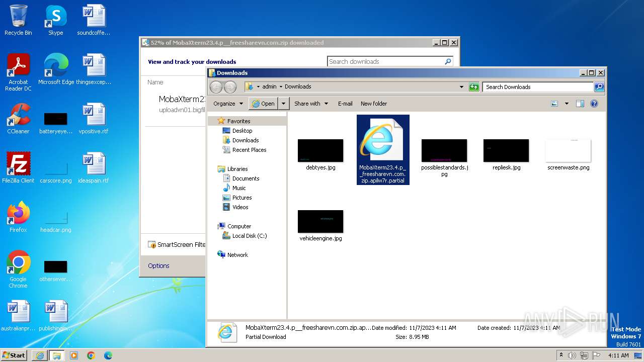Viewport: 644px width, 362px height.
Task: Open Internet Explorer from taskbar
Action: tap(40, 355)
